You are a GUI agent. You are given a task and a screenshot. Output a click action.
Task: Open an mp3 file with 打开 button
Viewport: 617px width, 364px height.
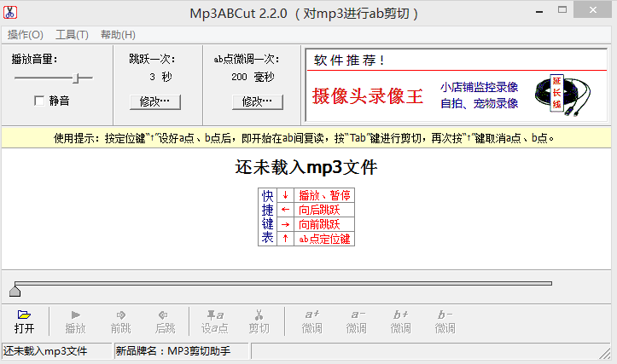coord(25,321)
